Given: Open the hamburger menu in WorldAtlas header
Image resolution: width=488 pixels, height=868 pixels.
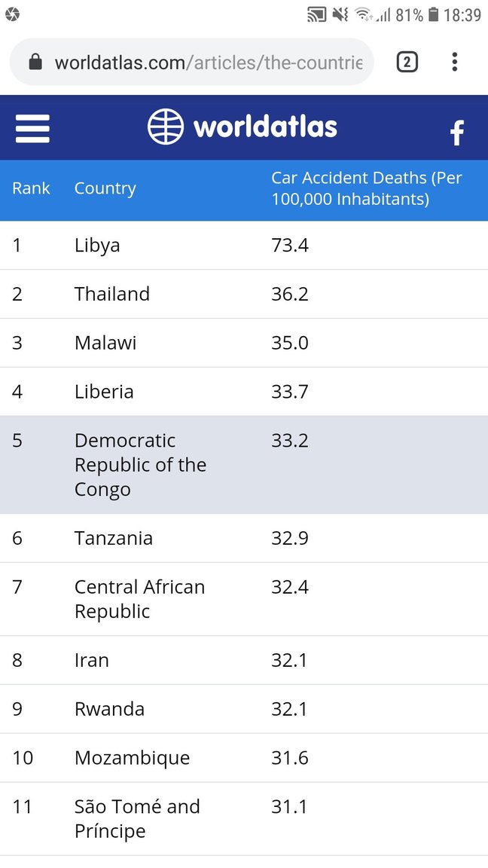Looking at the screenshot, I should (x=32, y=128).
